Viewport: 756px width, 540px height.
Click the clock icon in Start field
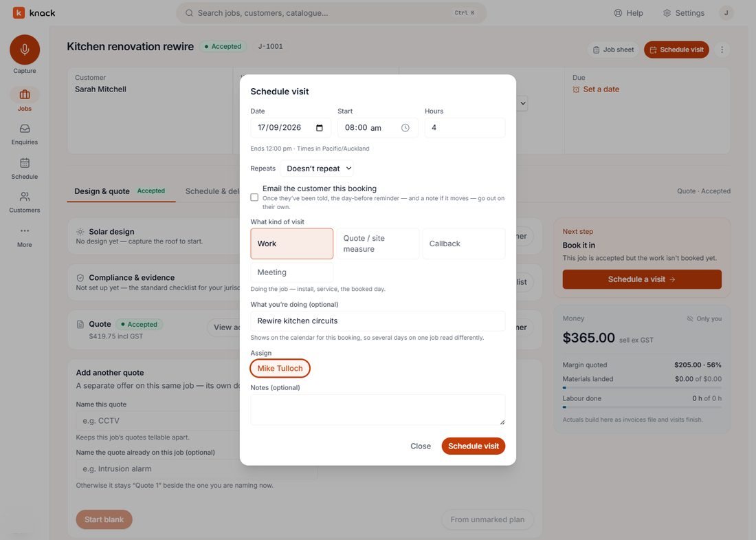(x=405, y=128)
